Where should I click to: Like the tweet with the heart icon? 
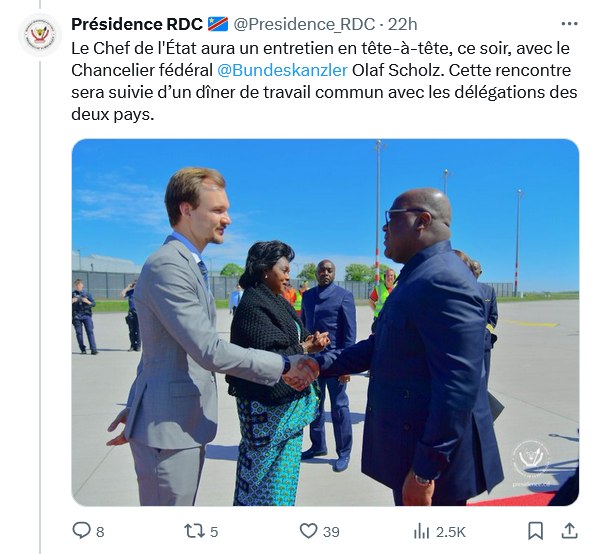click(x=308, y=531)
